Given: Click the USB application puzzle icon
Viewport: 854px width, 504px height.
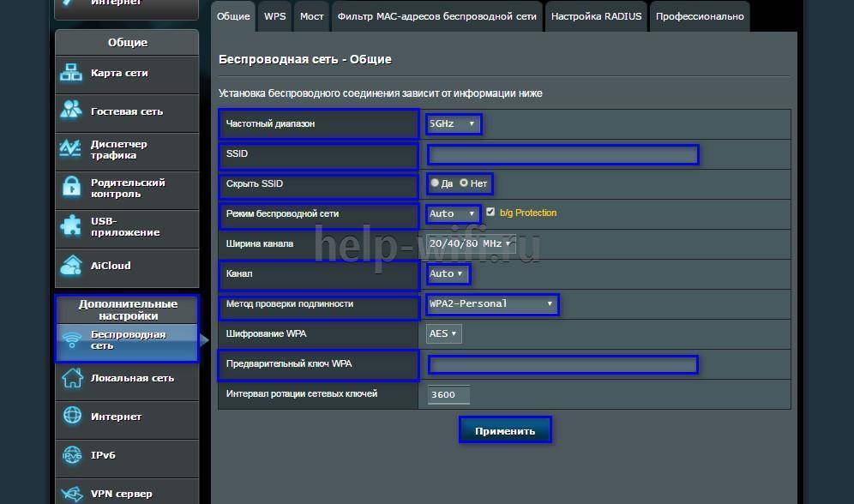Looking at the screenshot, I should pos(71,226).
